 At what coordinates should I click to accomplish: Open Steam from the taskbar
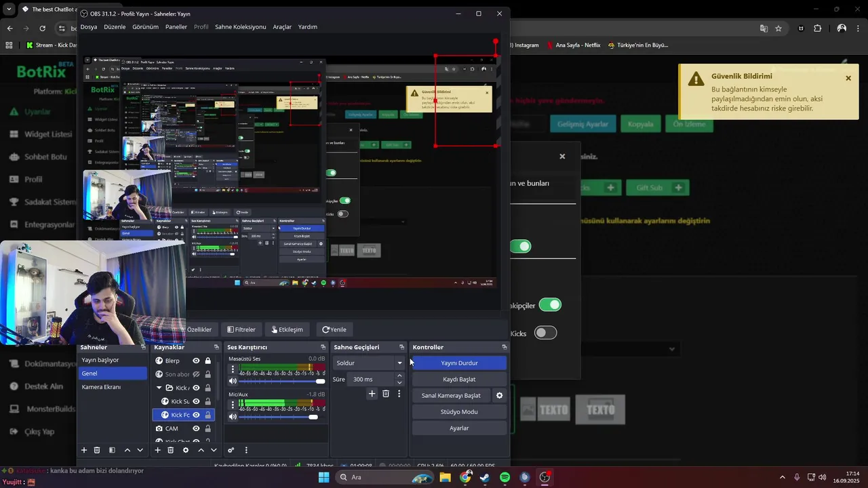pyautogui.click(x=485, y=477)
